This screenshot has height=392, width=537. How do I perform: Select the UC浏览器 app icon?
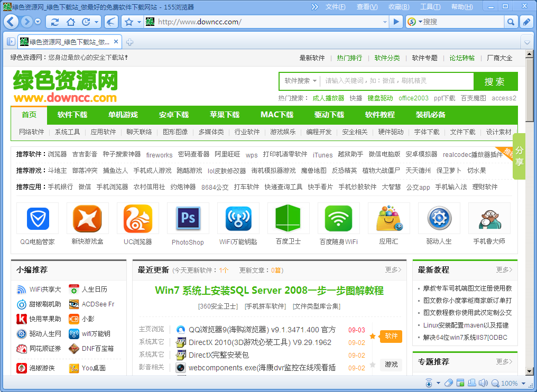pyautogui.click(x=137, y=218)
